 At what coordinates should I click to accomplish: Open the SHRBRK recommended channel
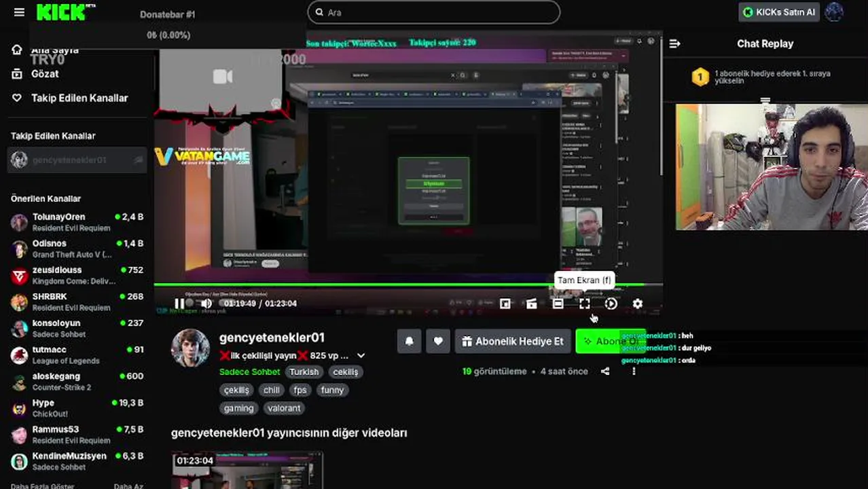point(77,302)
